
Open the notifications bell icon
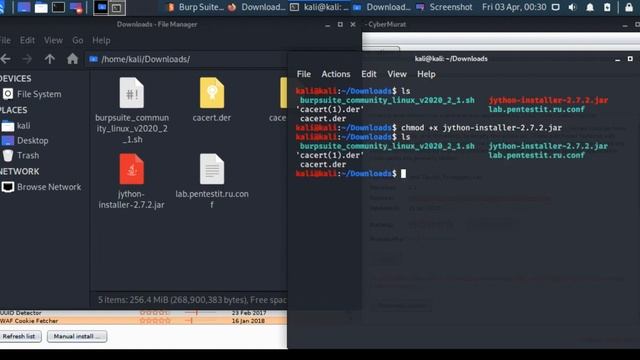point(590,7)
